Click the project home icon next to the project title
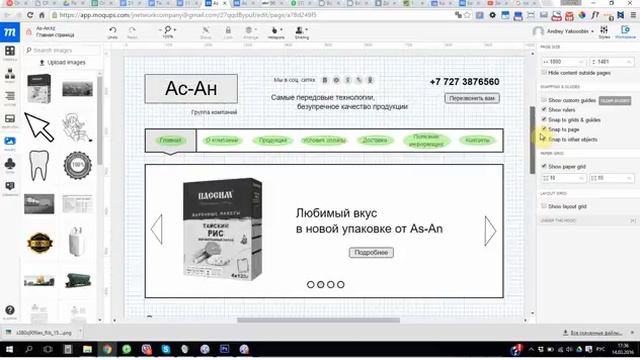Image resolution: width=640 pixels, height=360 pixels. (x=29, y=32)
